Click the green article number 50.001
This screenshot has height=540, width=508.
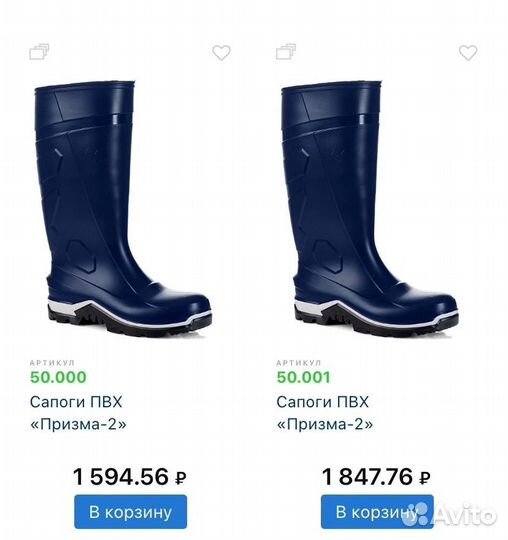point(303,377)
